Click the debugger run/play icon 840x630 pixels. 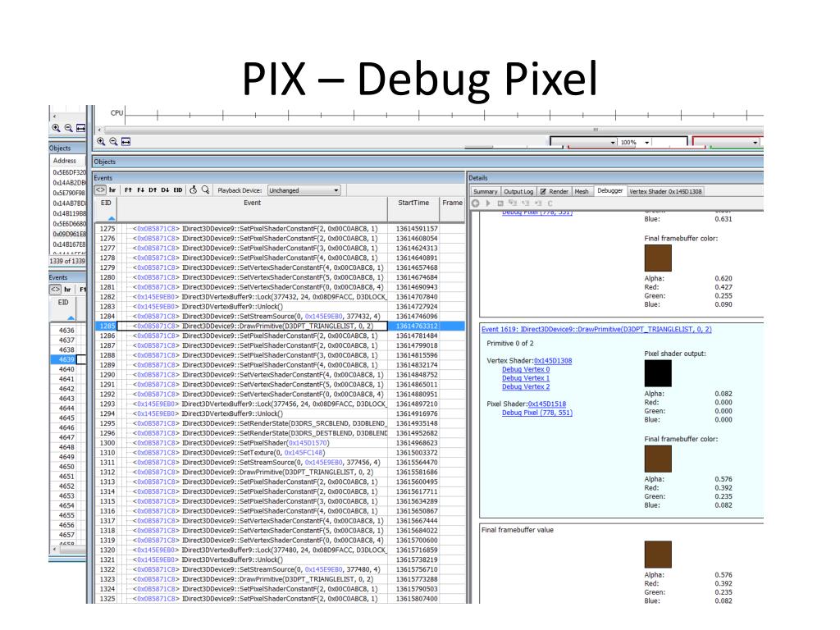[488, 203]
